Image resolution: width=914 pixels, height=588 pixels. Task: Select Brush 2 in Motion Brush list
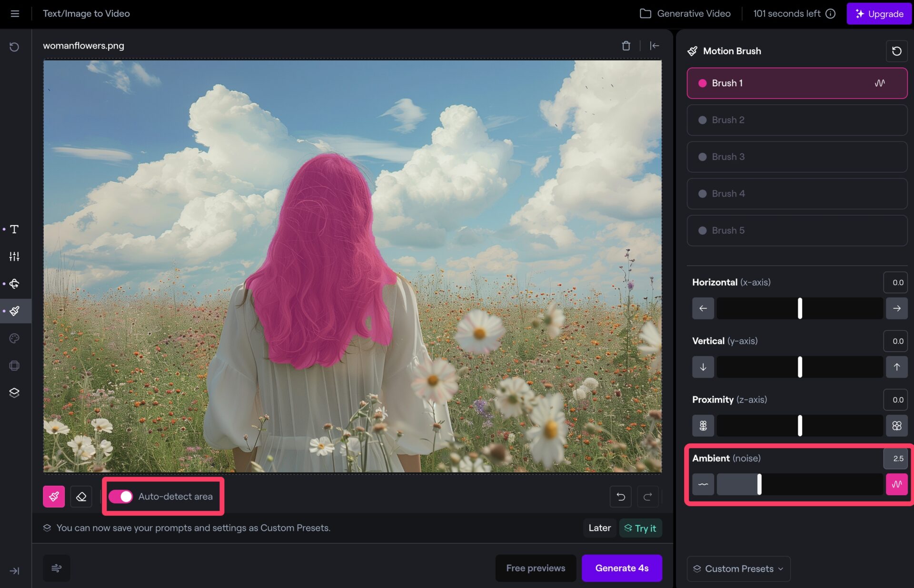(x=796, y=120)
